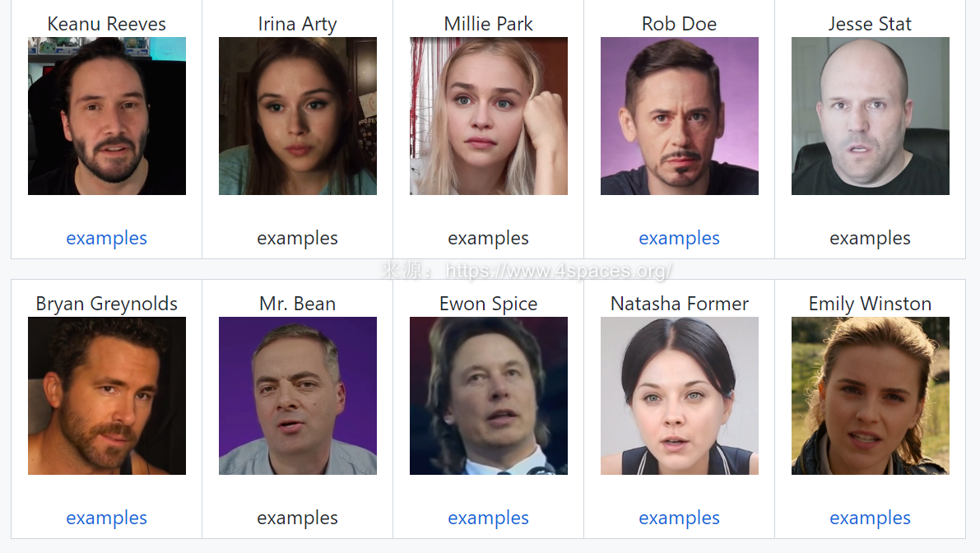Screen dimensions: 980x553
Task: Select the thumbnail labeled Keanu Reeves
Action: [x=107, y=116]
